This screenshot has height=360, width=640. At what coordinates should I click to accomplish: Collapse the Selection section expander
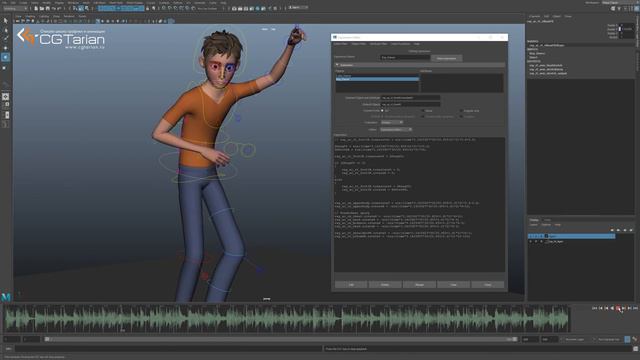337,65
